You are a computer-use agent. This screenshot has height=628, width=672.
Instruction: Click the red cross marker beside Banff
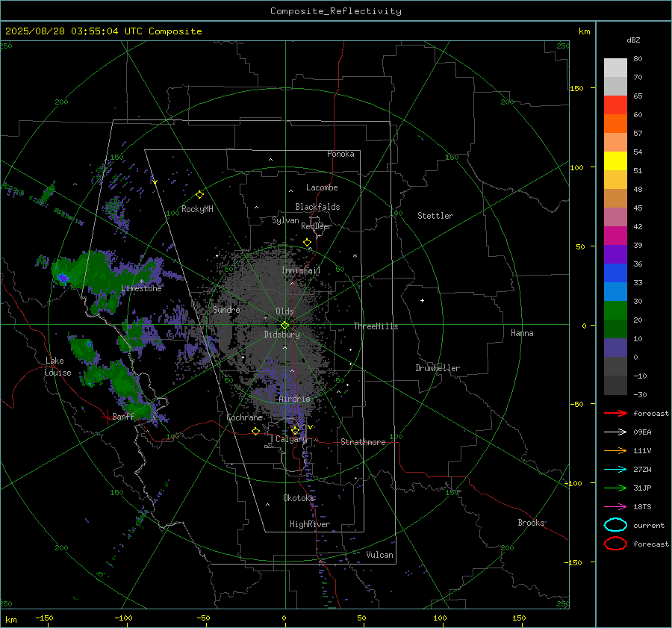point(107,417)
